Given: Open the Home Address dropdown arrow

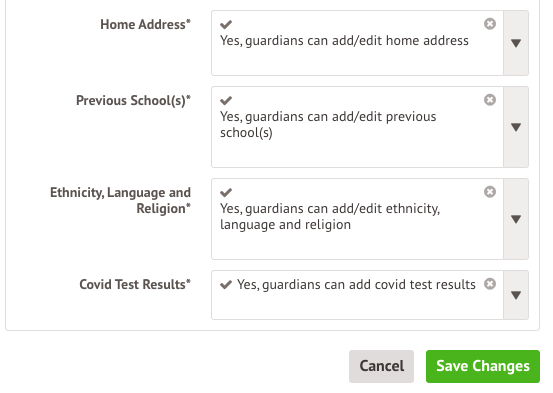Looking at the screenshot, I should [x=516, y=43].
